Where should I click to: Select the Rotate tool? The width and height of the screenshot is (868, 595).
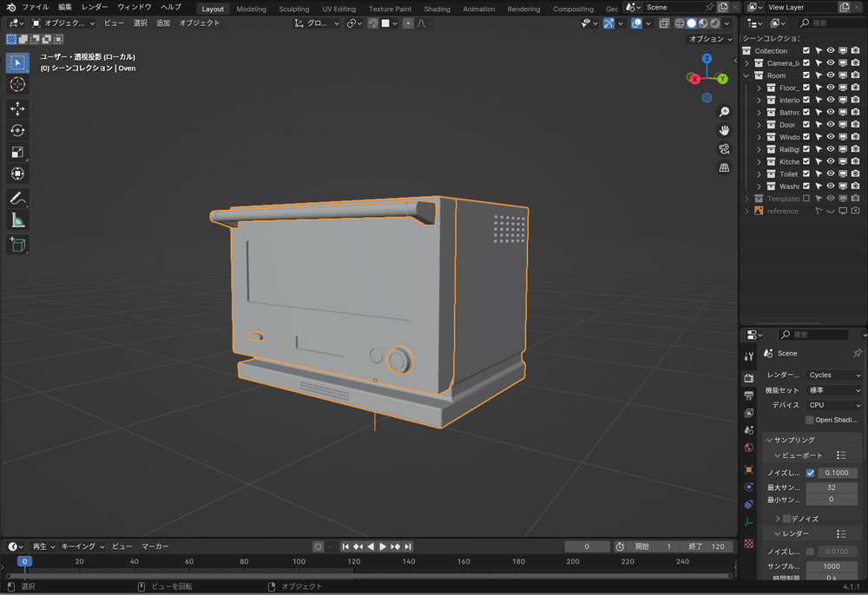[x=17, y=131]
